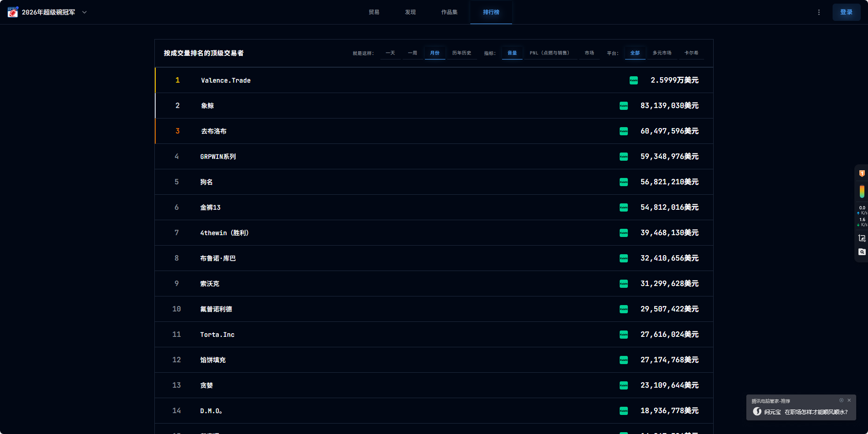
Task: Click the colored memory usage bar in widget
Action: [862, 192]
